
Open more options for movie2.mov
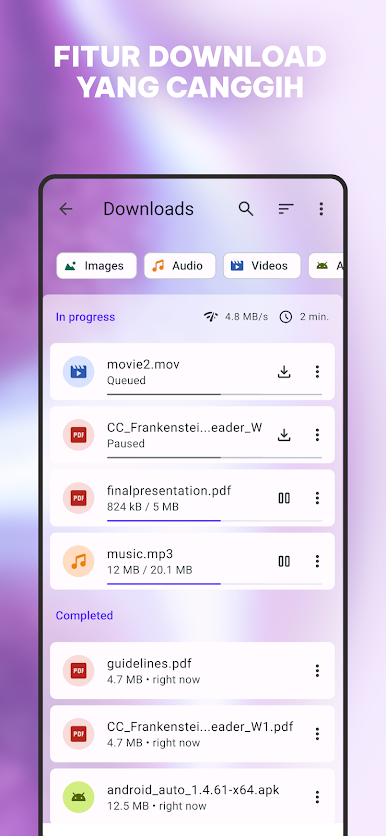[x=317, y=372]
